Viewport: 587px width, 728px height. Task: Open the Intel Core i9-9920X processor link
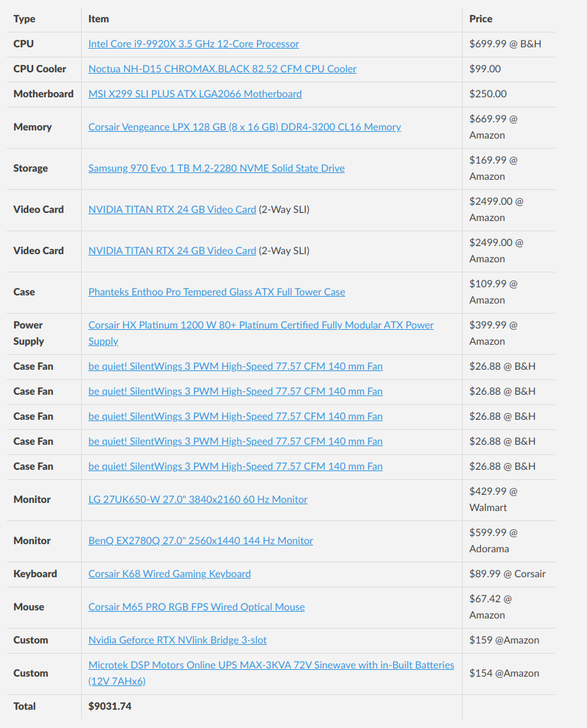pos(193,44)
